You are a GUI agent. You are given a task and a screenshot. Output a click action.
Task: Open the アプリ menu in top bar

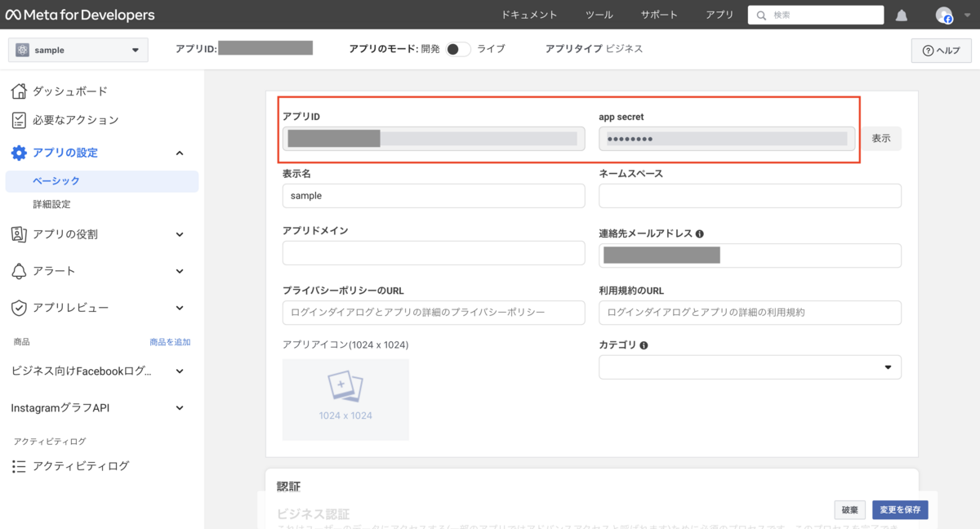click(x=719, y=16)
